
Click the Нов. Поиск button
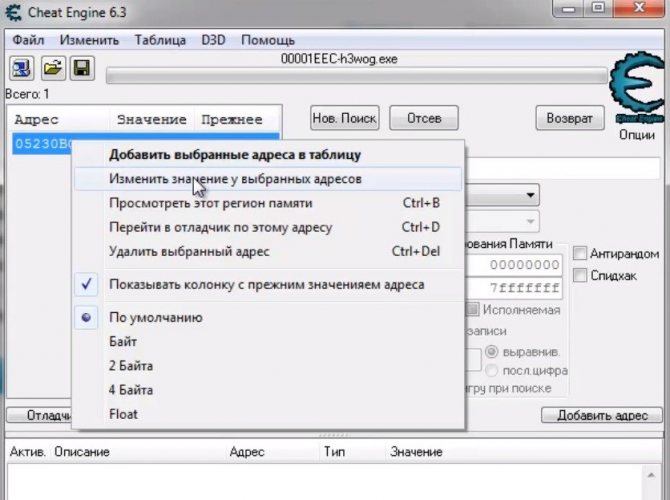344,118
